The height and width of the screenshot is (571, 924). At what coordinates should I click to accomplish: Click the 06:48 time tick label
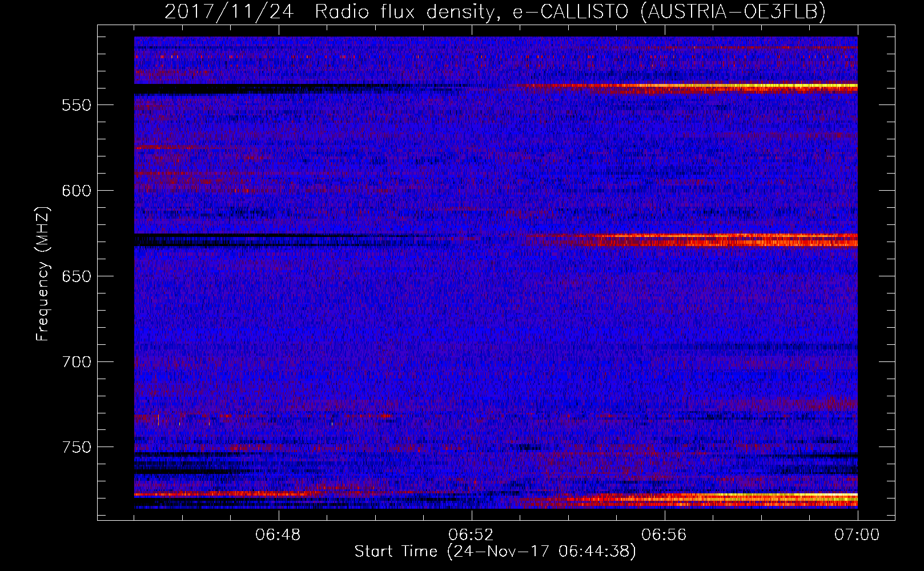pyautogui.click(x=279, y=535)
